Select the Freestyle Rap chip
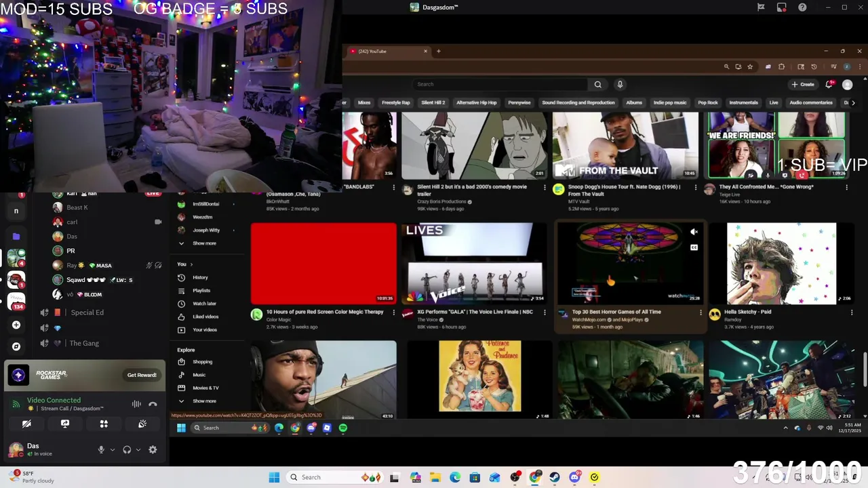This screenshot has height=488, width=868. pos(396,103)
